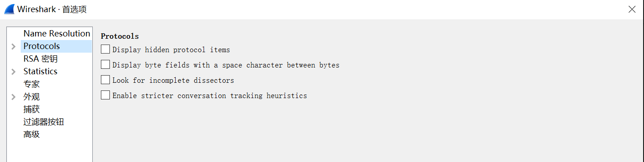Enable stricter conversation tracking heuristics
This screenshot has width=644, height=162.
(105, 95)
